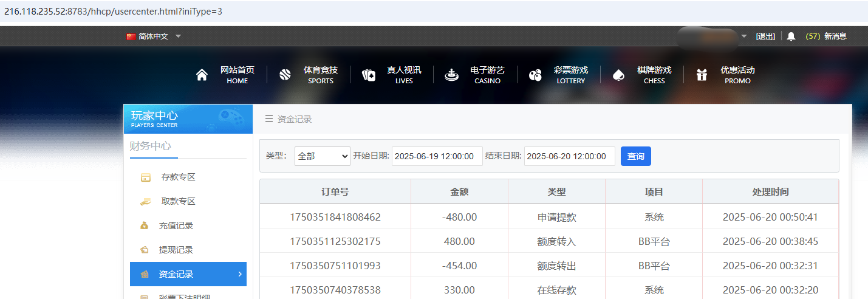868x299 pixels.
Task: Click the 提现记录 wallet icon
Action: click(145, 250)
